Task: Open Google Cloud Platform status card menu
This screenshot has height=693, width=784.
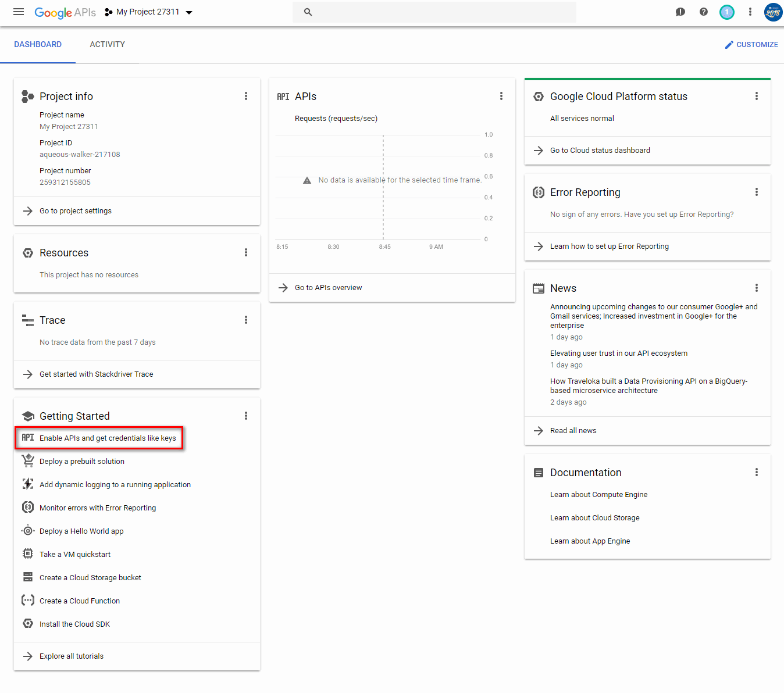Action: [x=757, y=96]
